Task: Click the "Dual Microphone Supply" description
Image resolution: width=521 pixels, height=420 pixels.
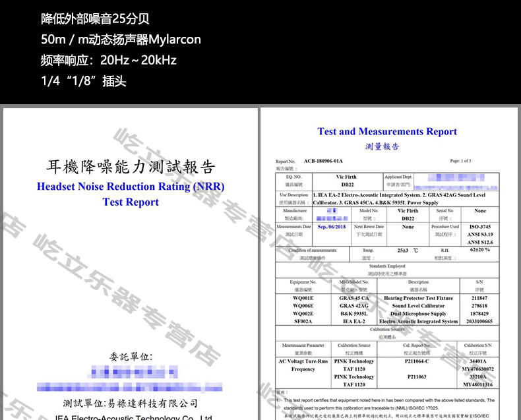Action: (x=418, y=314)
